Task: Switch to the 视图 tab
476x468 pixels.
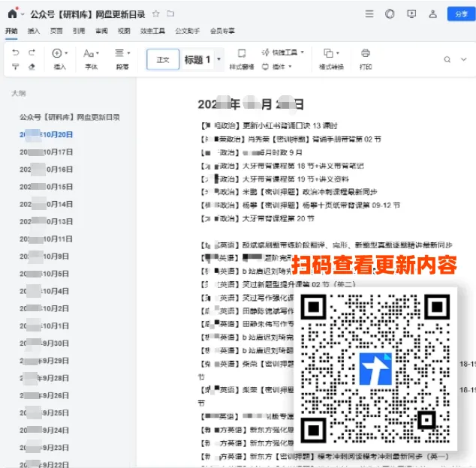Action: click(124, 31)
